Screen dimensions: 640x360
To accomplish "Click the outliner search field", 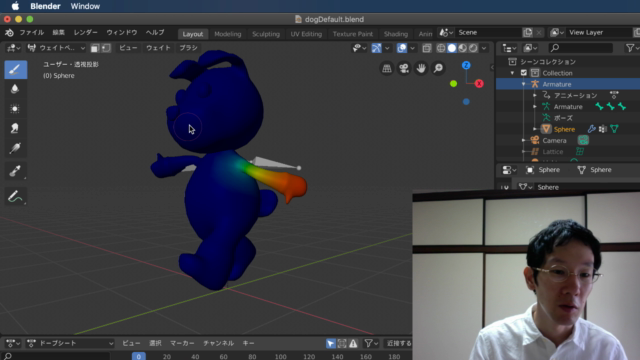I will pyautogui.click(x=580, y=48).
